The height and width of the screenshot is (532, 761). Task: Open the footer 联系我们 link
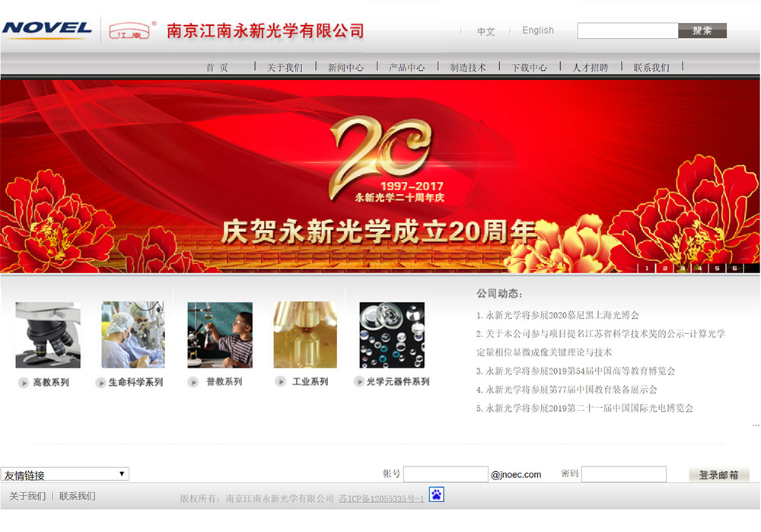77,496
